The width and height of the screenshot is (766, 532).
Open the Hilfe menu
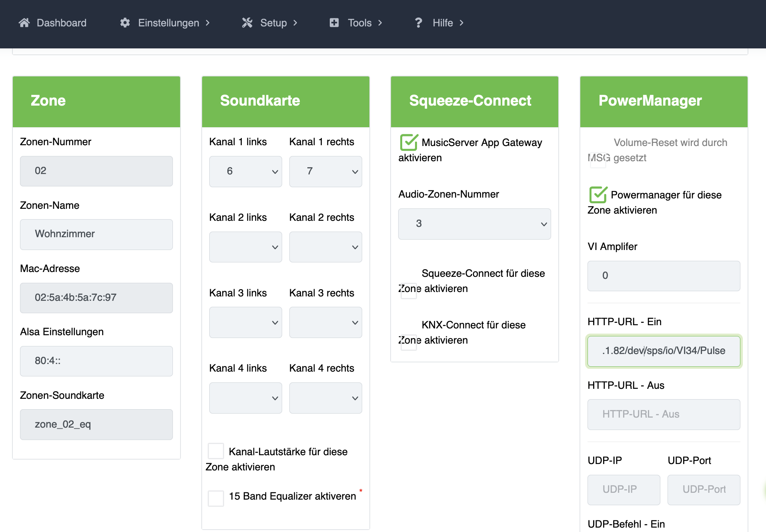(443, 23)
